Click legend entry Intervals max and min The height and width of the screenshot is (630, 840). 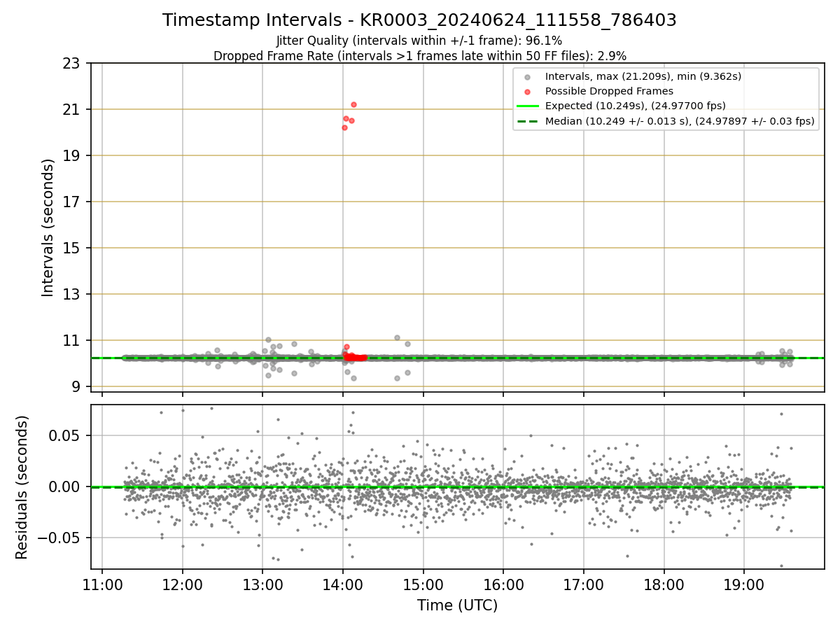pyautogui.click(x=643, y=76)
